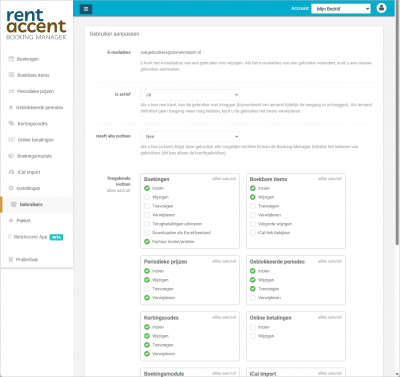Image resolution: width=400 pixels, height=377 pixels.
Task: Click the Prullenbak trash icon
Action: [11, 259]
